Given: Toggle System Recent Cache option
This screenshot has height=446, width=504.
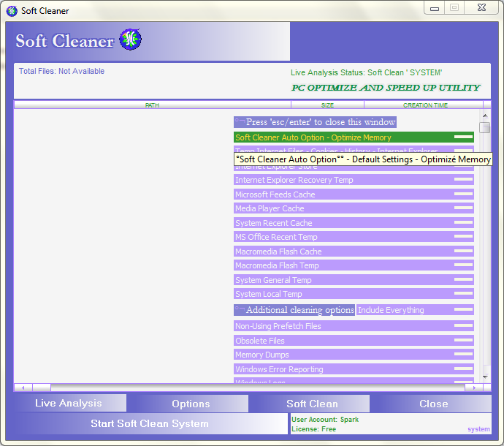Looking at the screenshot, I should (354, 223).
